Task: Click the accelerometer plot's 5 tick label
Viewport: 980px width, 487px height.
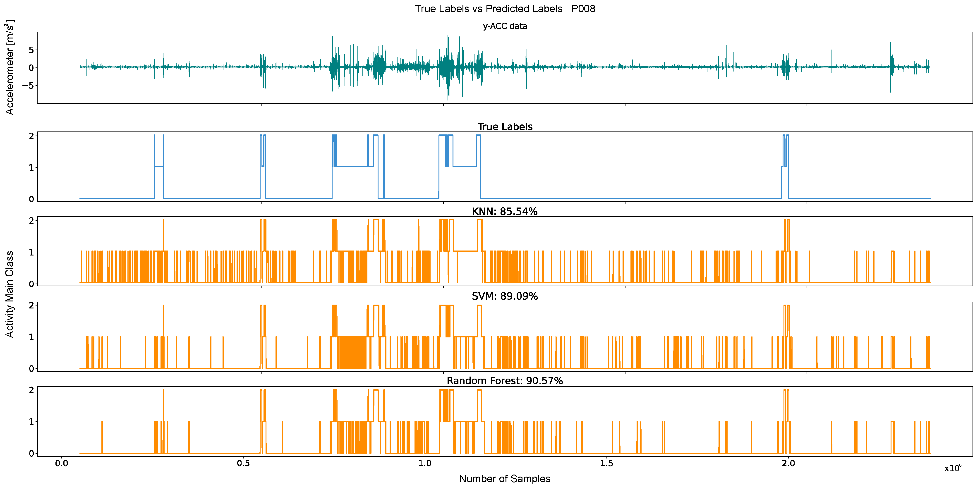Action: [31, 50]
